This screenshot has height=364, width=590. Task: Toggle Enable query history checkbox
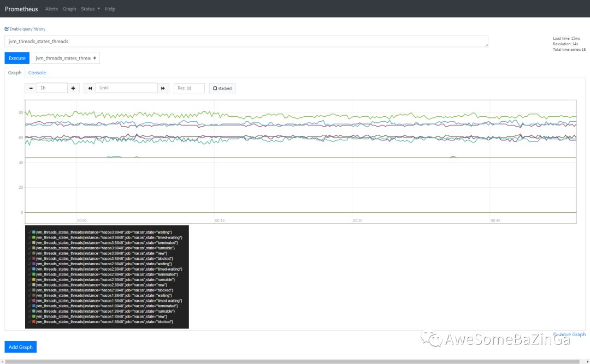point(7,29)
